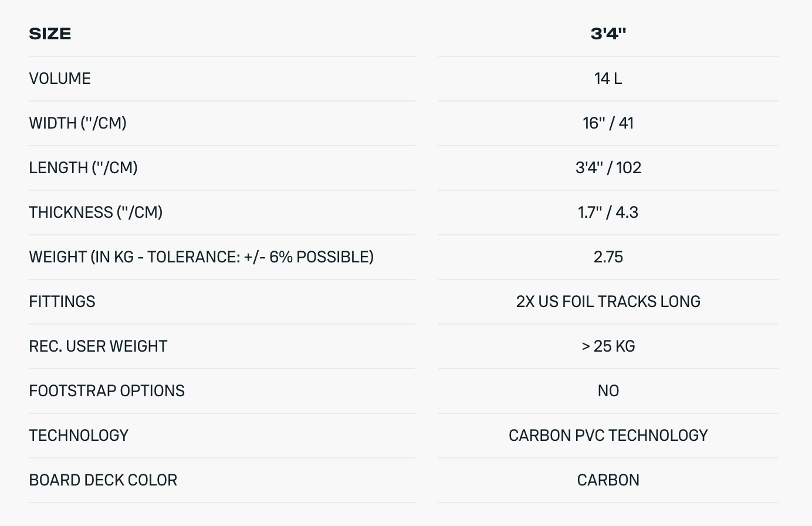The width and height of the screenshot is (812, 526).
Task: Click the 2.75 weight value
Action: pyautogui.click(x=608, y=257)
